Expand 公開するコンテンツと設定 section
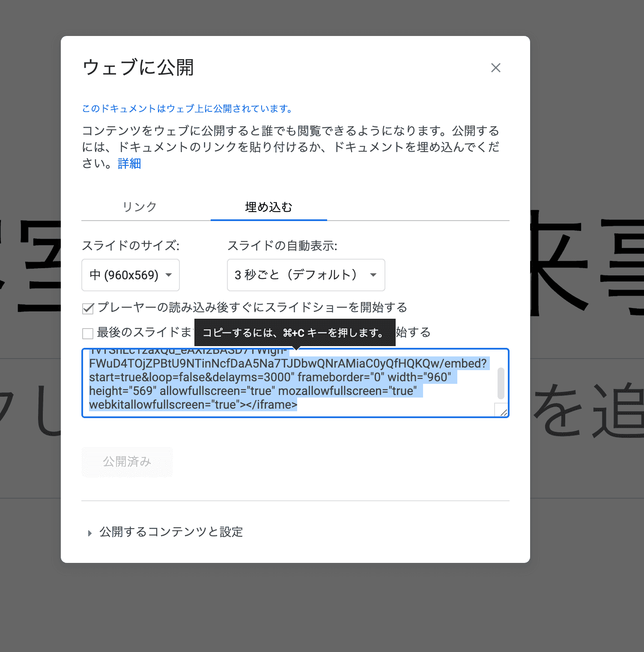This screenshot has height=652, width=644. click(x=171, y=532)
